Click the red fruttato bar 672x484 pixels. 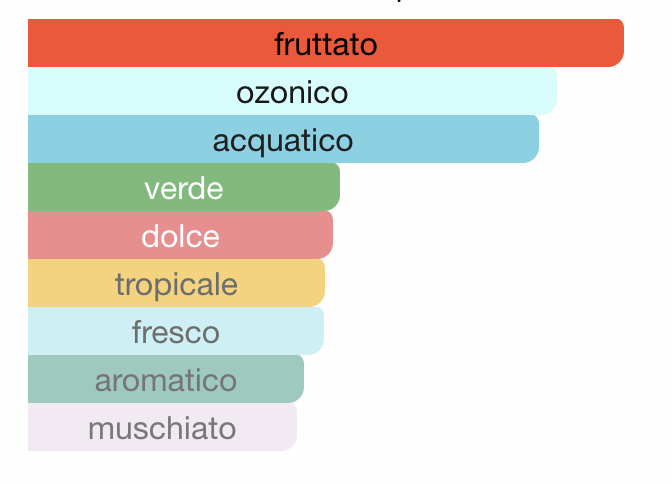[326, 43]
